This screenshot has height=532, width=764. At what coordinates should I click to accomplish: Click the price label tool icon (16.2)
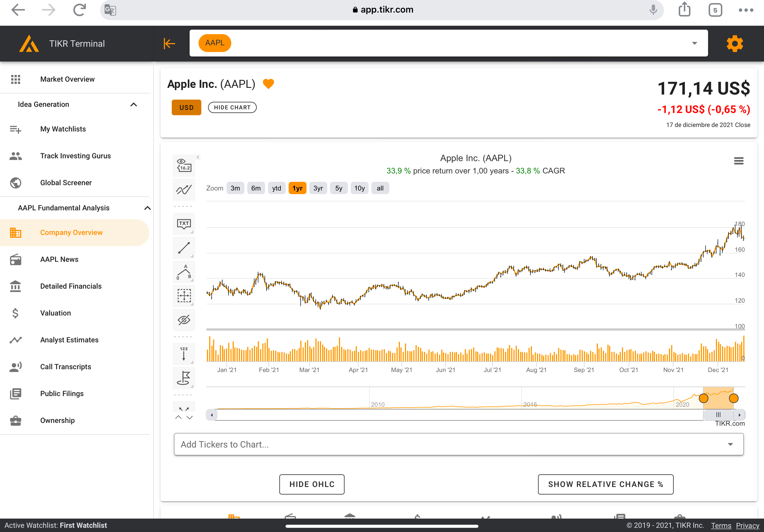coord(184,166)
